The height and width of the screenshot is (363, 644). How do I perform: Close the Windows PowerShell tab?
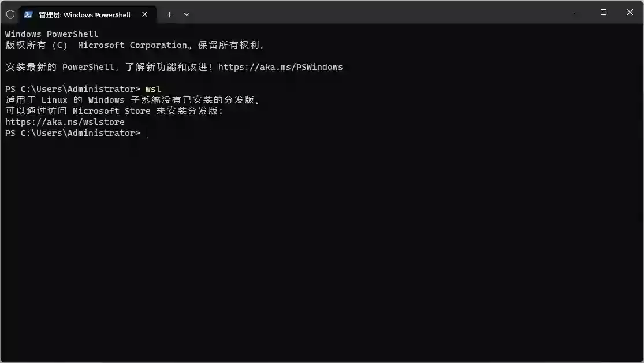pyautogui.click(x=145, y=14)
